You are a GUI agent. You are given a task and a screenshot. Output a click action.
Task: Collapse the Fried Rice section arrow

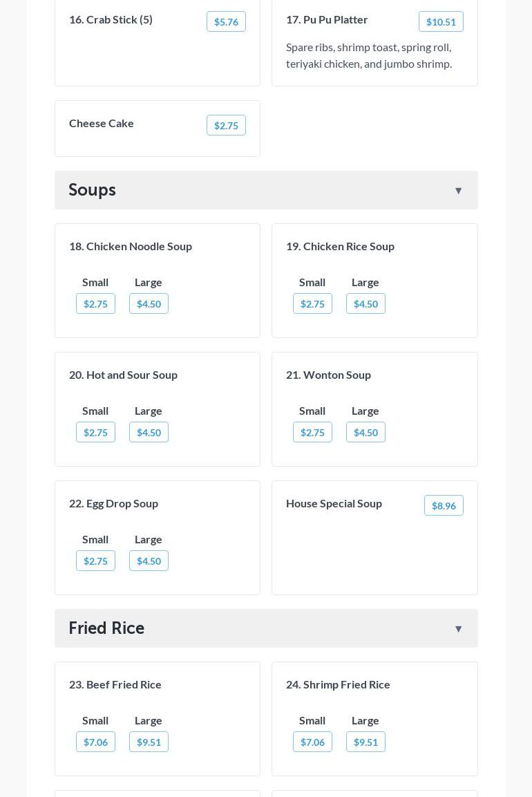(x=458, y=629)
